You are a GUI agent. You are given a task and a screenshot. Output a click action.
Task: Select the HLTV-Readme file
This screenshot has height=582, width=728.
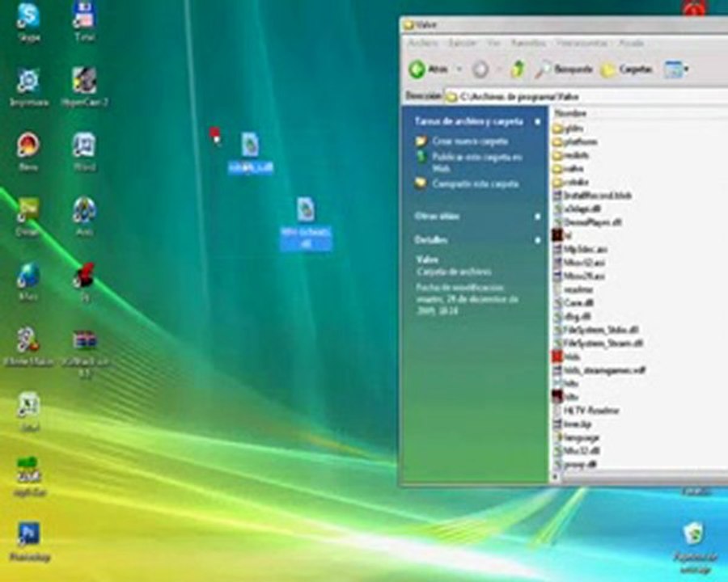586,411
